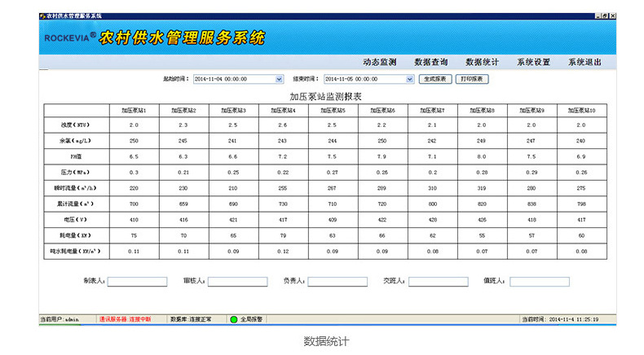The image size is (644, 355).
Task: Focus the 交班人 input field
Action: pyautogui.click(x=439, y=282)
